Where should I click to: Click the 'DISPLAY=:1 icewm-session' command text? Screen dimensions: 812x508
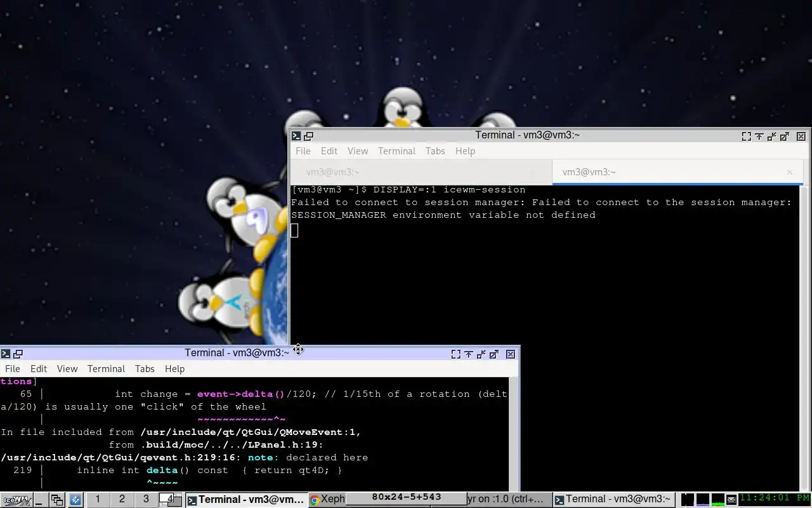pyautogui.click(x=449, y=190)
